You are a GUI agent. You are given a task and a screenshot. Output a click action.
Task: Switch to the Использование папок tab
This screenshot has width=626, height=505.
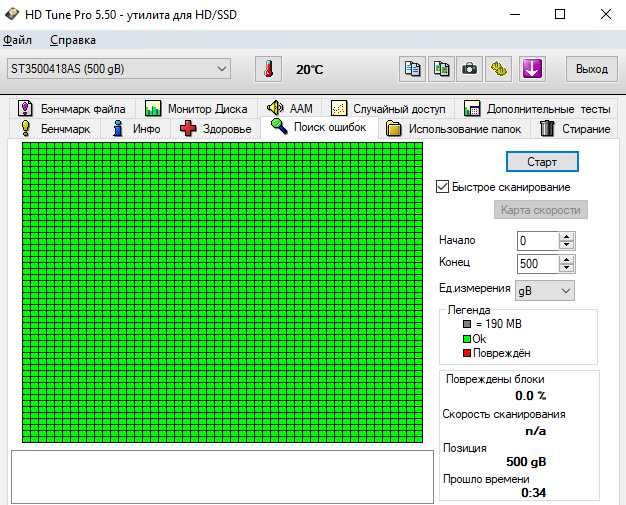[x=454, y=129]
